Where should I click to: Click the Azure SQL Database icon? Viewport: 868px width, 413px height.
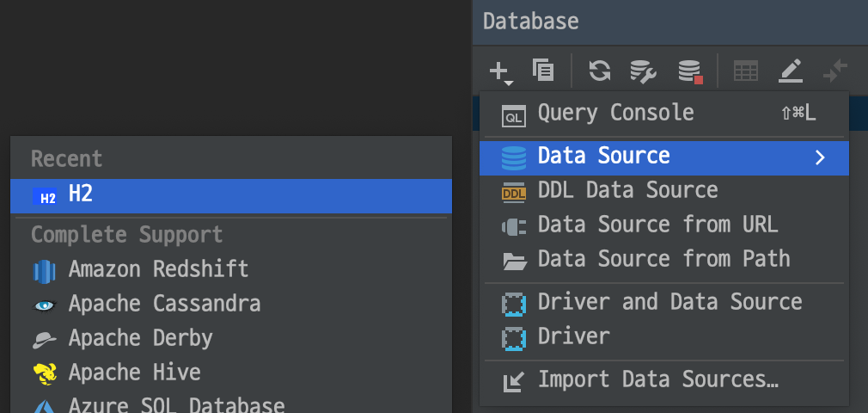45,407
